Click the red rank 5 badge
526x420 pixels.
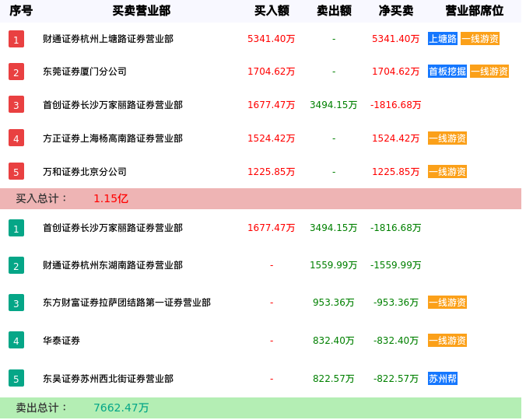coord(16,172)
